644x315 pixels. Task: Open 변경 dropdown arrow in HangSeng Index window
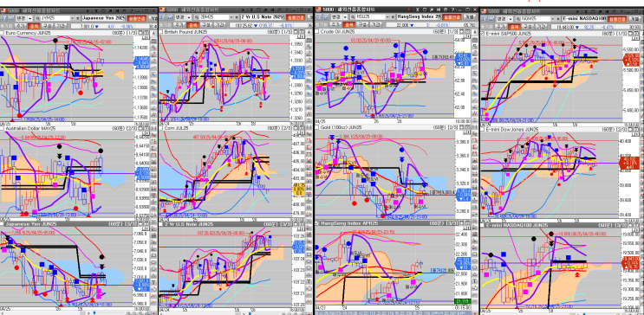345,16
